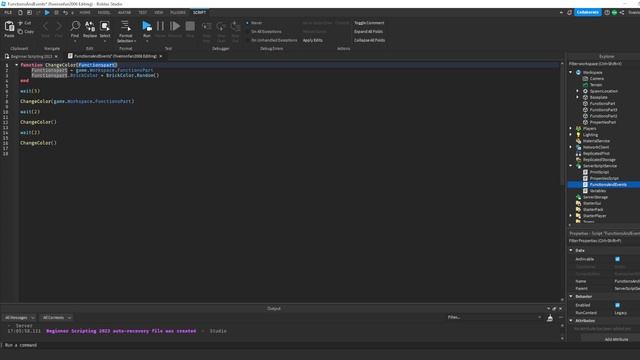Collapse the Behavior properties section
Screen dimensions: 640x360
(571, 296)
